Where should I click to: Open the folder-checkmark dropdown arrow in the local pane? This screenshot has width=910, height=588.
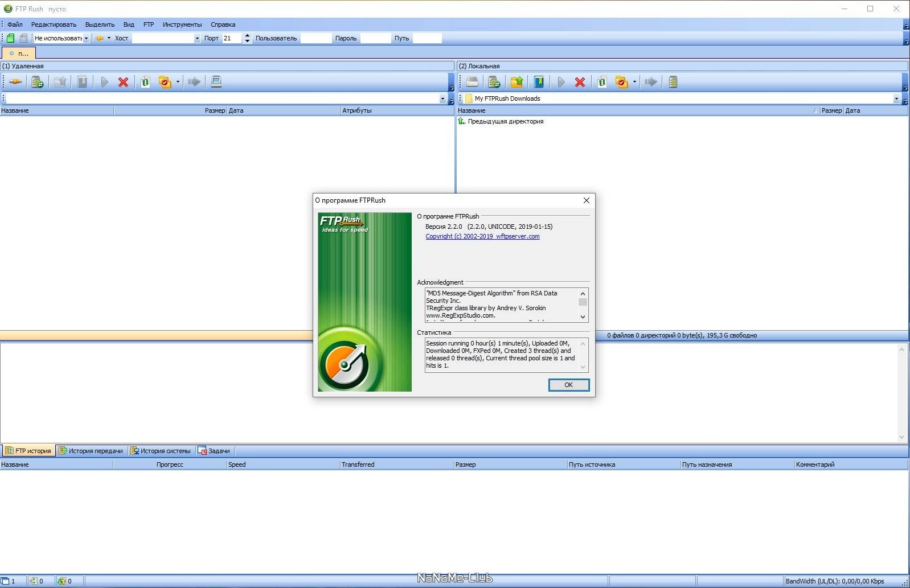[x=634, y=82]
